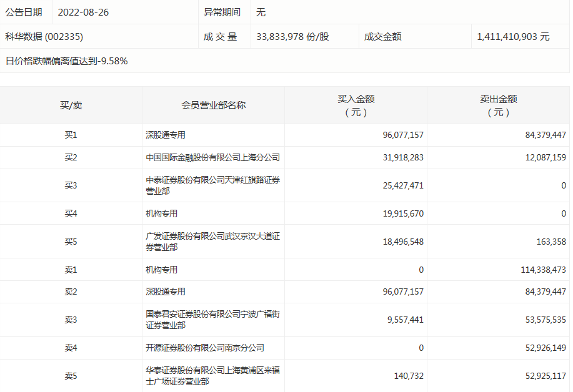
Task: Click the 卖出金额（元） column header
Action: (x=498, y=105)
